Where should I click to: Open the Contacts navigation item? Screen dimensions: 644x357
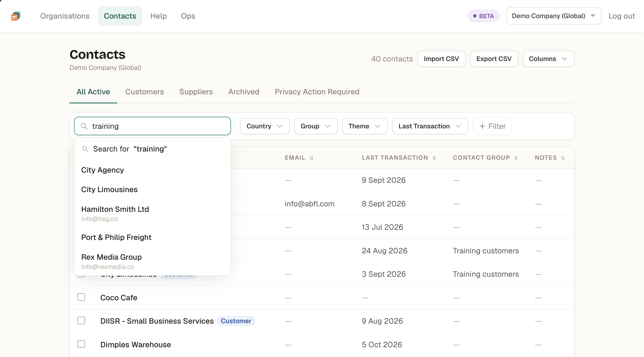point(120,16)
